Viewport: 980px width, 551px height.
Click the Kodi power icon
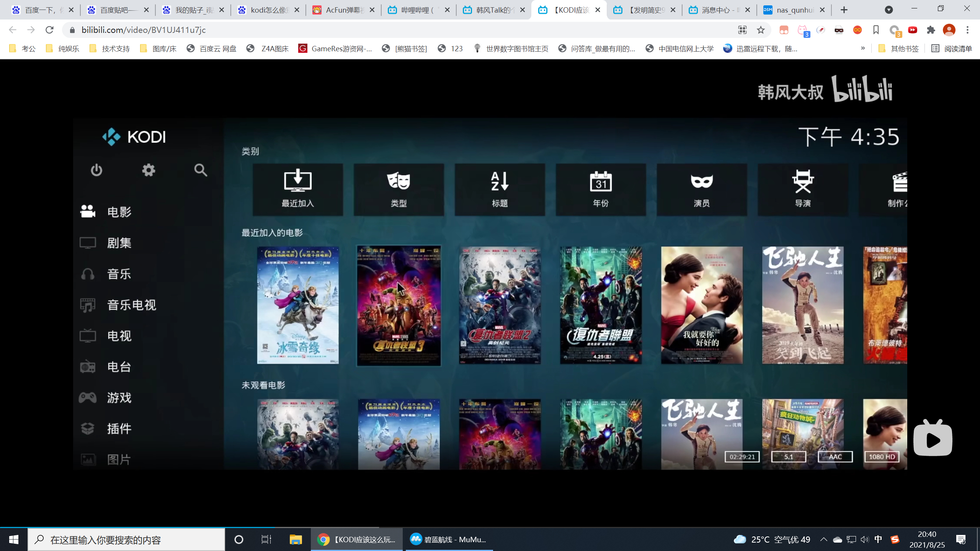coord(96,170)
